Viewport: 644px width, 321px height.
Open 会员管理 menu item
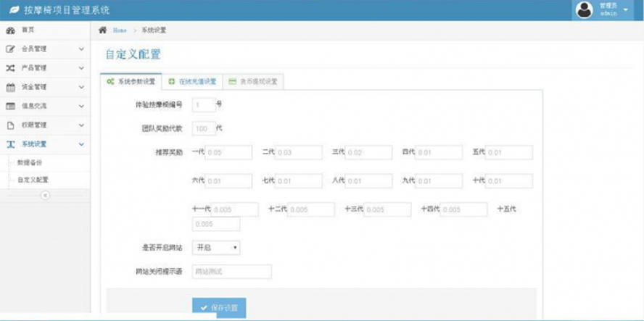[x=45, y=49]
